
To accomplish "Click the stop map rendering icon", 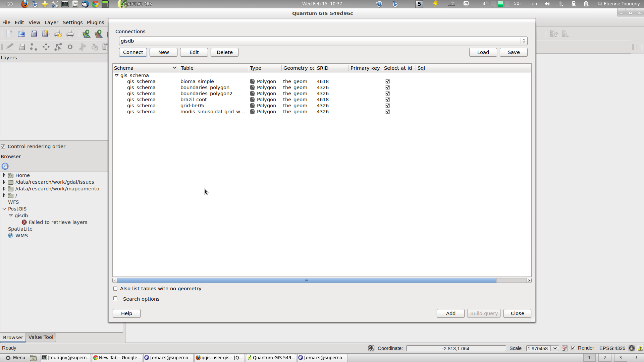I will pos(565,348).
